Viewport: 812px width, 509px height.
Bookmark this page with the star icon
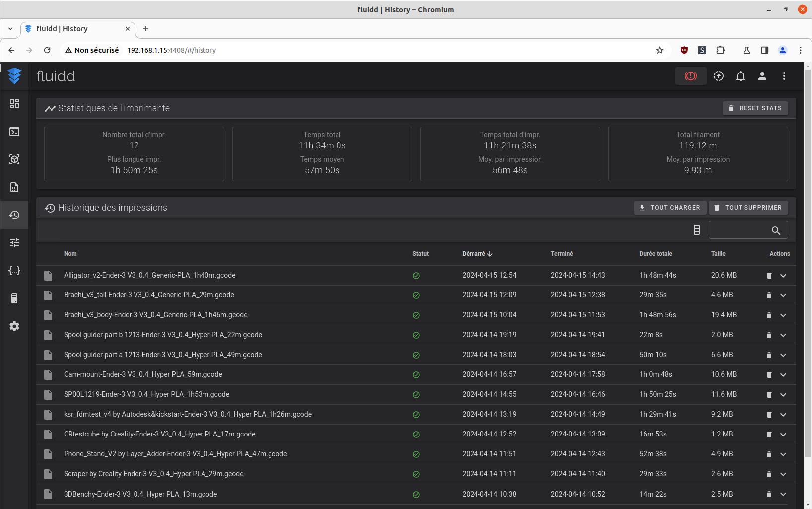coord(660,50)
